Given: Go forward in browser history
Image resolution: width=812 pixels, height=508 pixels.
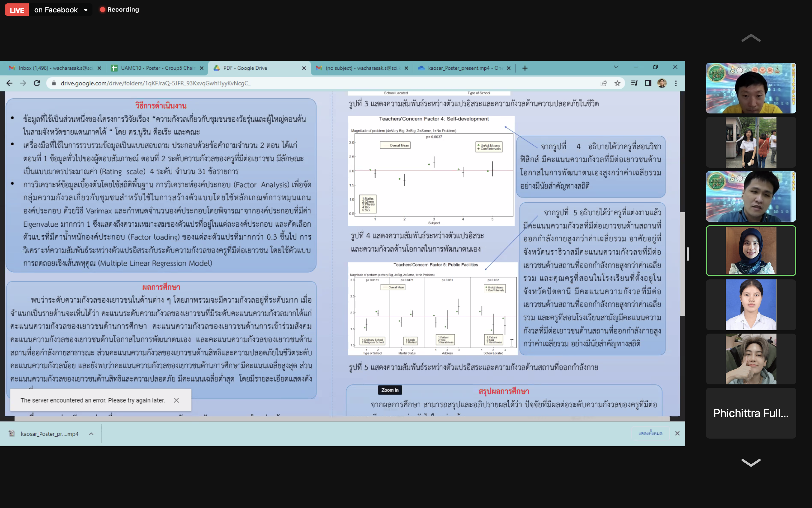Looking at the screenshot, I should 23,83.
